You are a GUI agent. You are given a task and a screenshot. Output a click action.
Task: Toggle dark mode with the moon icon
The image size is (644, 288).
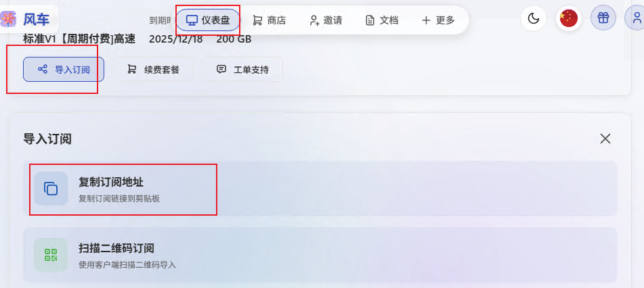(x=534, y=18)
